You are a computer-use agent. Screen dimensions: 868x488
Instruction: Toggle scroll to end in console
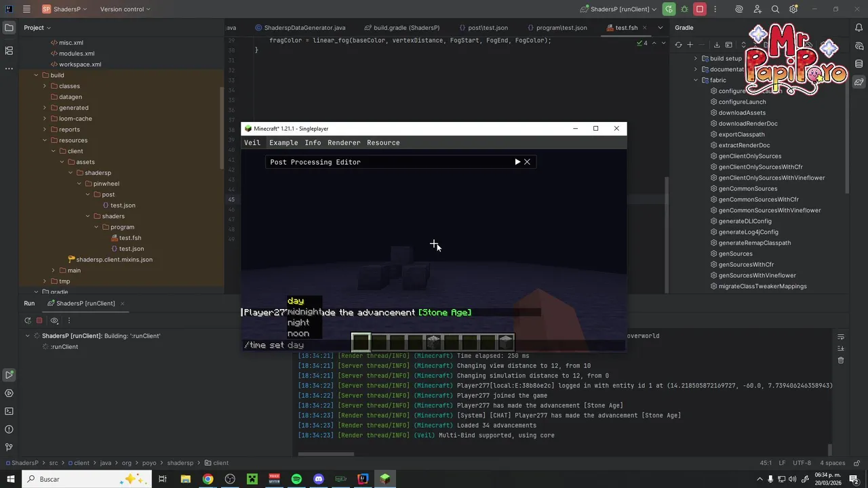point(841,348)
